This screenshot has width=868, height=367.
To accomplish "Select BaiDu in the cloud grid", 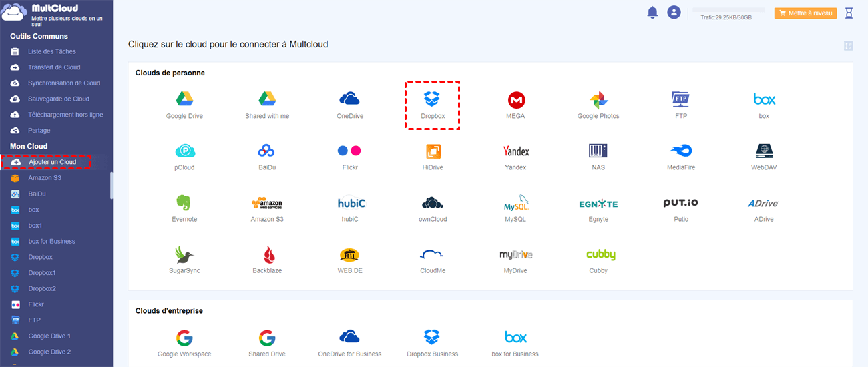I will (267, 157).
